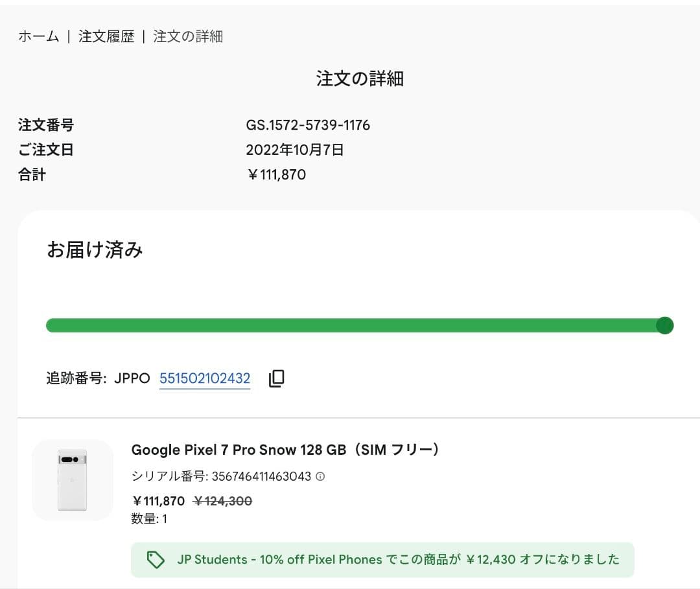Click the JP Students 10% off discount banner
Image resolution: width=700 pixels, height=589 pixels.
[x=382, y=560]
